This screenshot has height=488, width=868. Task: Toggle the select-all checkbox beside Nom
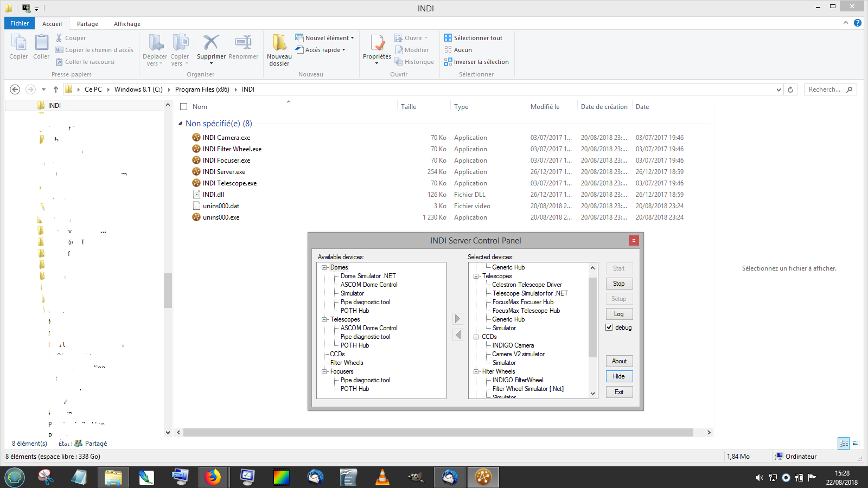point(184,107)
